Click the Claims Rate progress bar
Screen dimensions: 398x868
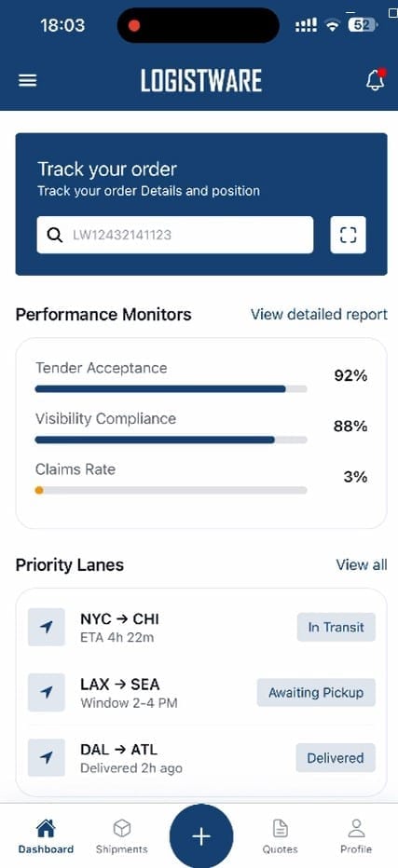(x=171, y=490)
